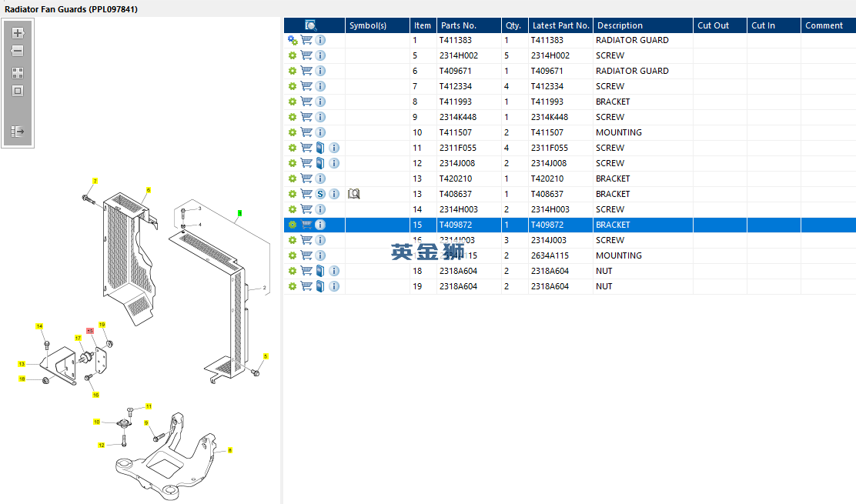
Task: Sort by the Item column header
Action: (x=423, y=25)
